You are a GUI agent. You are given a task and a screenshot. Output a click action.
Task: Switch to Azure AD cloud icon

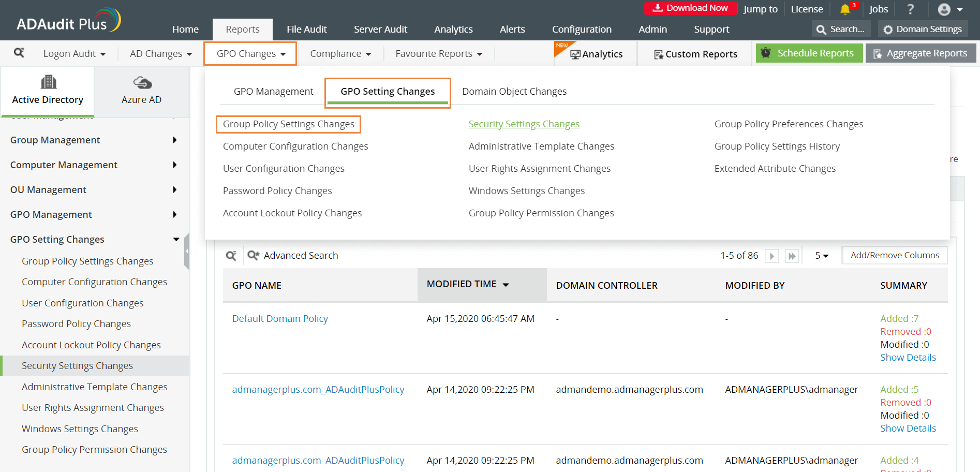click(141, 83)
